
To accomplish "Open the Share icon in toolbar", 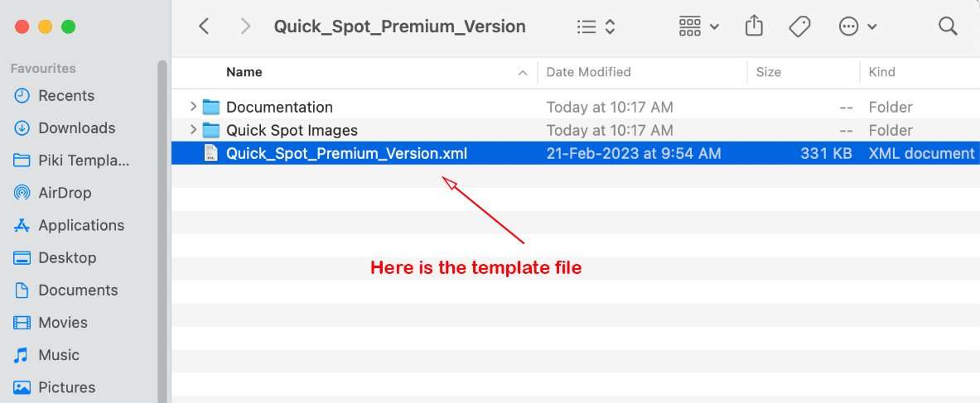I will coord(754,26).
